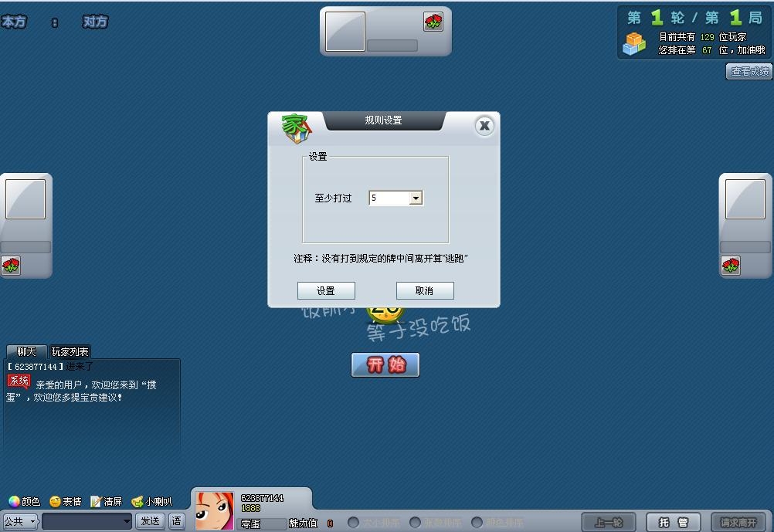Click the flower gift icon on right player panel

731,266
